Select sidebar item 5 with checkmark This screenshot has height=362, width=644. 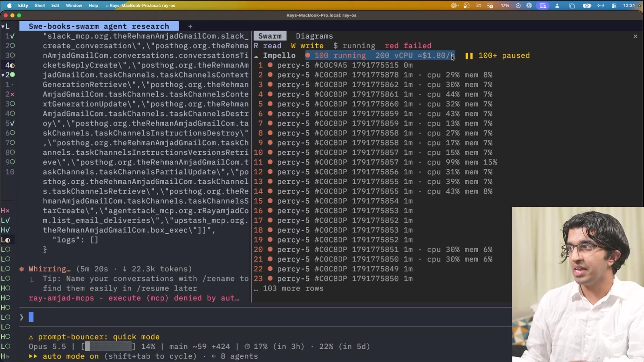(10, 123)
